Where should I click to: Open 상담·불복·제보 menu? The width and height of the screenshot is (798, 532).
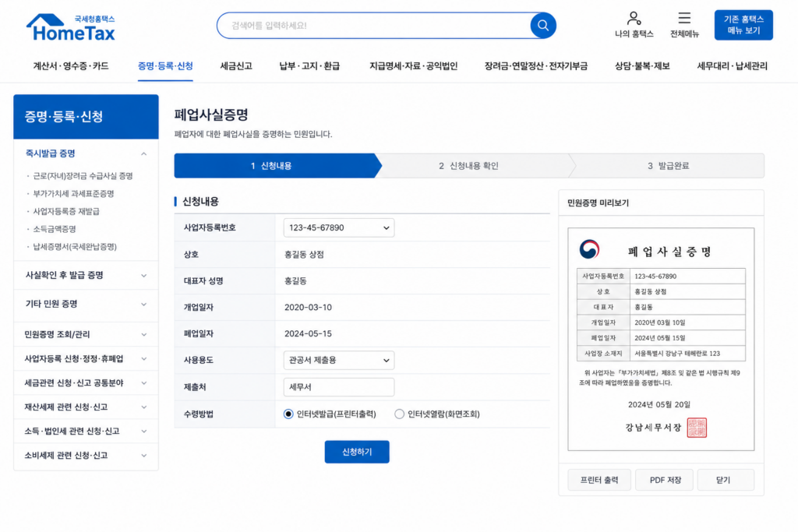click(642, 66)
